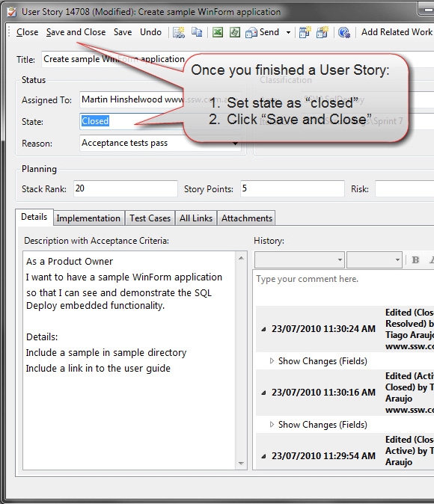Click the copy work item icon
Viewport: 434px width, 504px height.
(x=197, y=32)
